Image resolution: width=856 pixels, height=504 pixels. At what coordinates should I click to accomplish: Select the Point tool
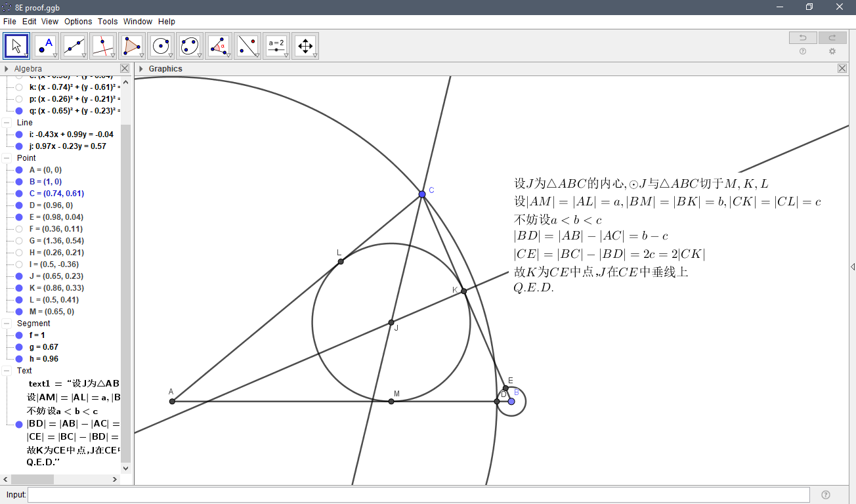45,45
